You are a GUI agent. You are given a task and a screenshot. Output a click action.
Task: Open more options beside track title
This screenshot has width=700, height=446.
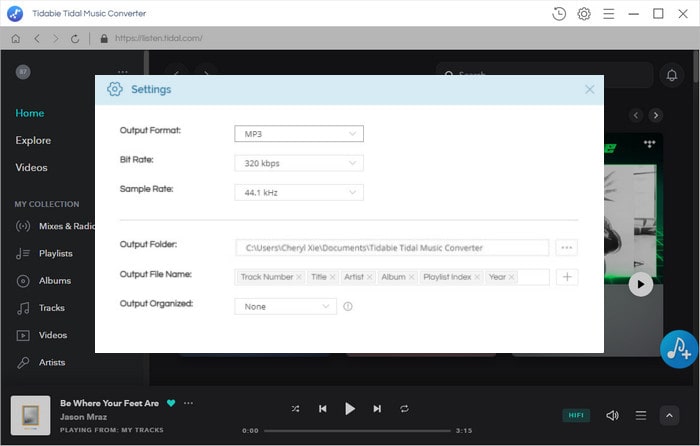[x=188, y=403]
